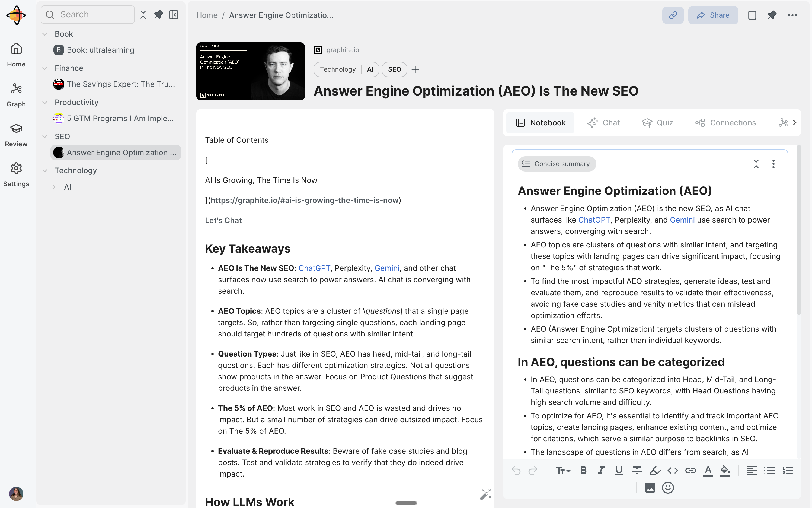This screenshot has width=812, height=508.
Task: Expand the AI subfolder under Technology
Action: (54, 187)
